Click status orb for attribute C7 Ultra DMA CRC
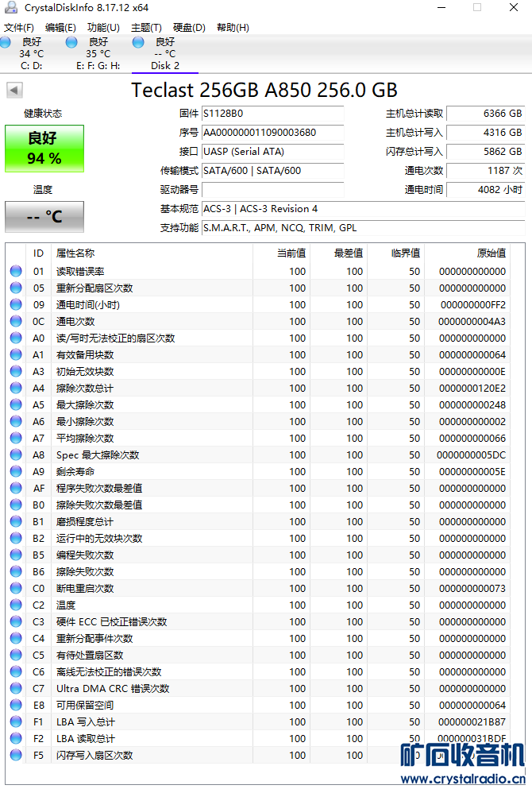Screen dimensions: 532x789 tap(16, 688)
